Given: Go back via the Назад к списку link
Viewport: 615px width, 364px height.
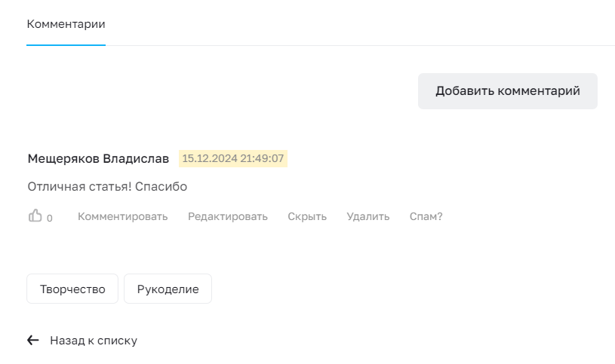Looking at the screenshot, I should pyautogui.click(x=94, y=341).
